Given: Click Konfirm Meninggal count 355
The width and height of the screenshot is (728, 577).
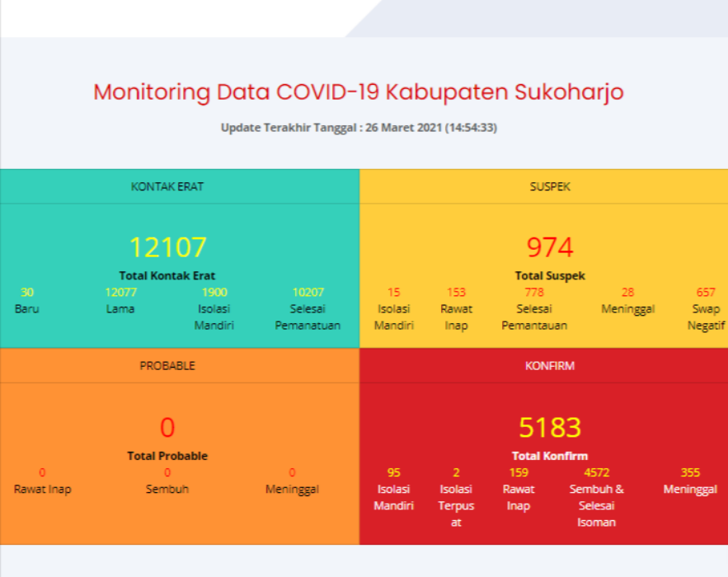Looking at the screenshot, I should coord(690,472).
